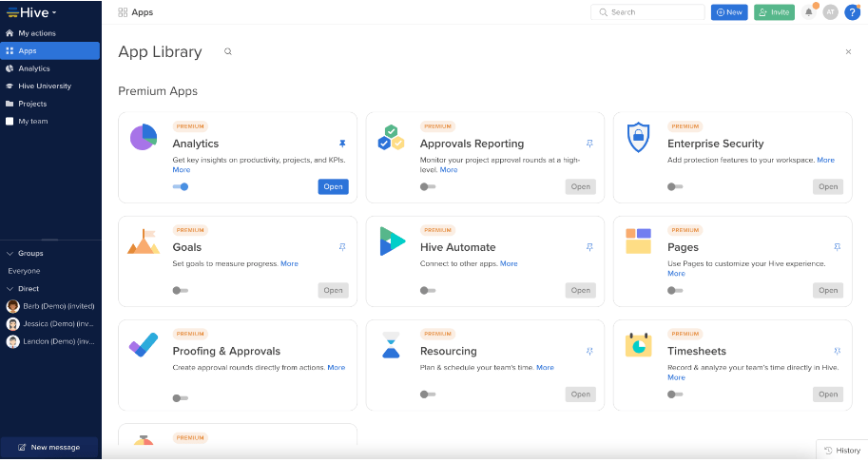
Task: Click More link under Hive Automate
Action: (x=509, y=263)
